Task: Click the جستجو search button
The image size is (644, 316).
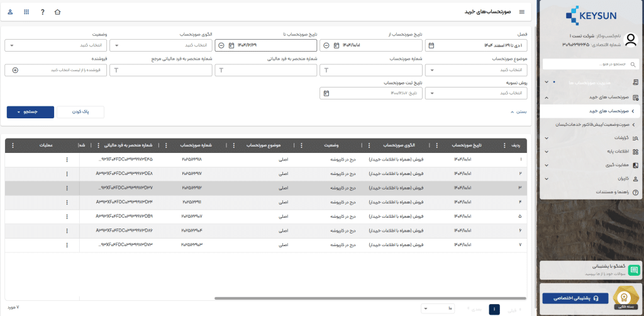Action: (30, 111)
